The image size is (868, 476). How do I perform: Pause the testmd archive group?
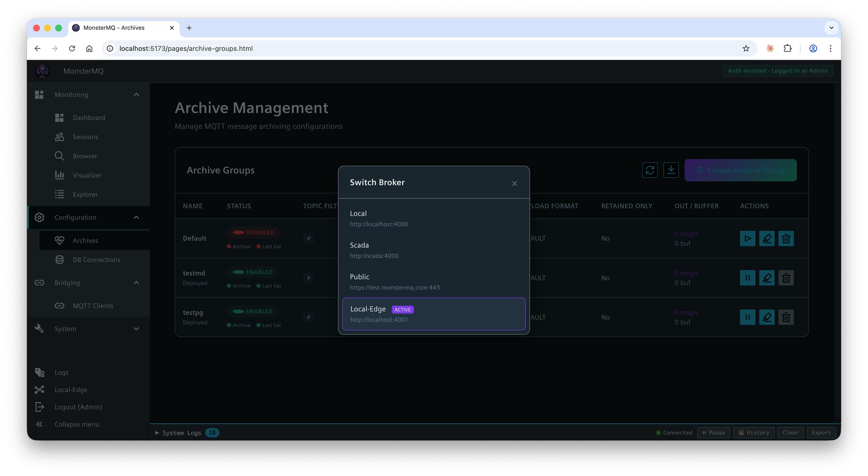(747, 278)
